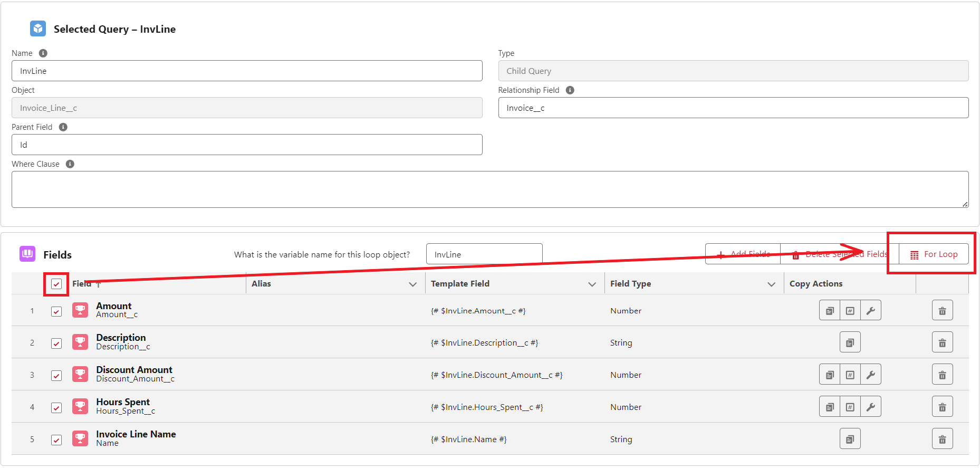
Task: Show info for Where Clause
Action: point(70,164)
